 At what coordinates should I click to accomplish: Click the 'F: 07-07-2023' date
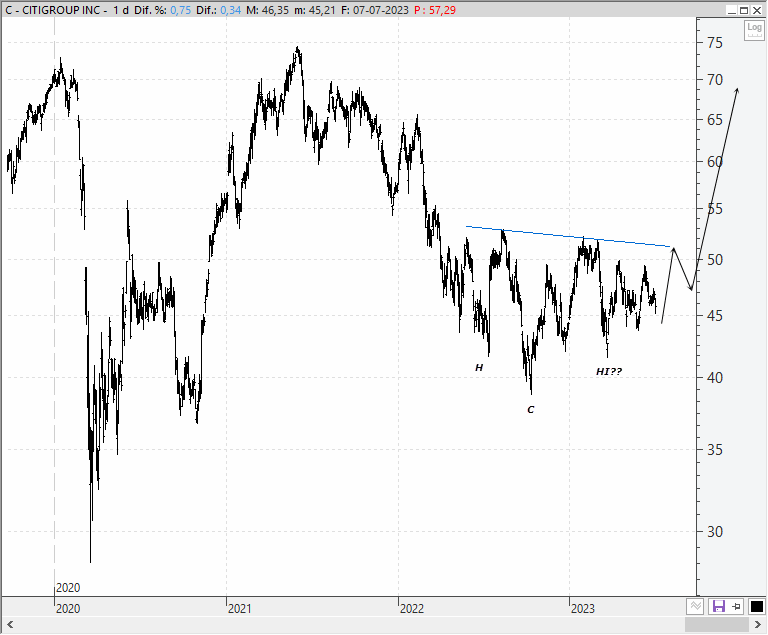pos(375,10)
